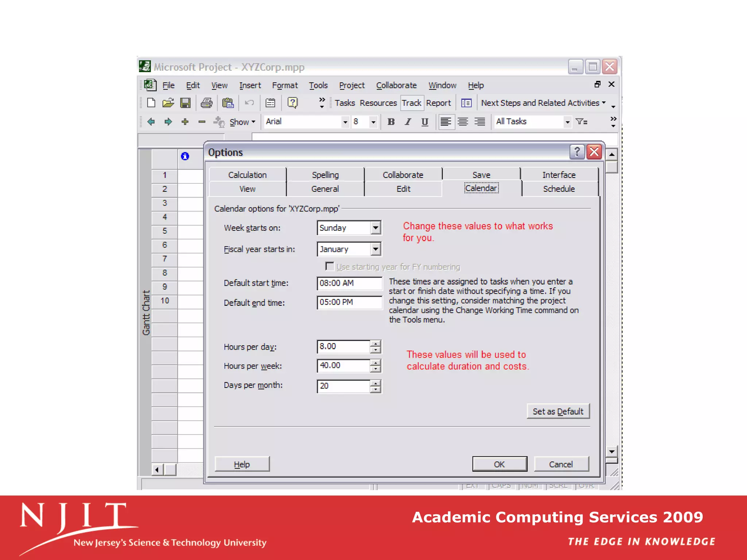This screenshot has height=560, width=747.
Task: Click the Hours per day value field
Action: [x=344, y=346]
